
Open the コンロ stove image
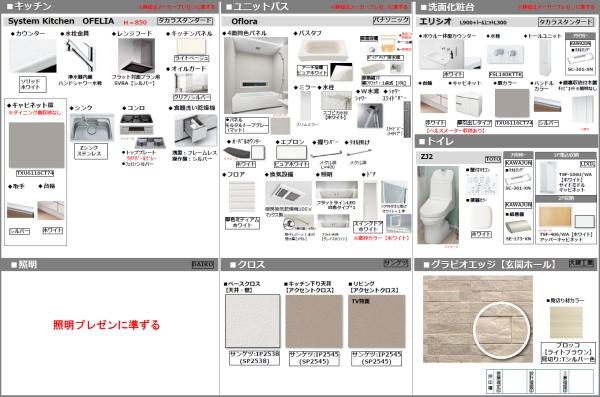tap(137, 124)
